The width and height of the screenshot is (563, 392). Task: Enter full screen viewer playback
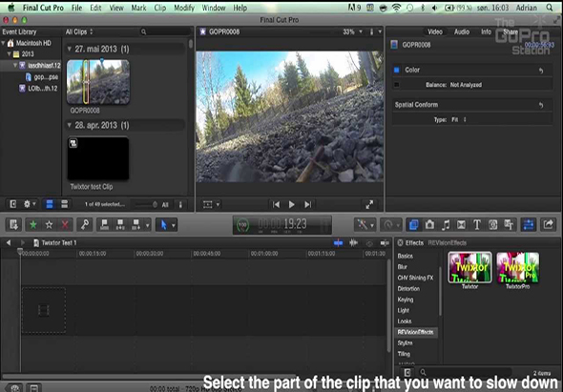(x=369, y=204)
